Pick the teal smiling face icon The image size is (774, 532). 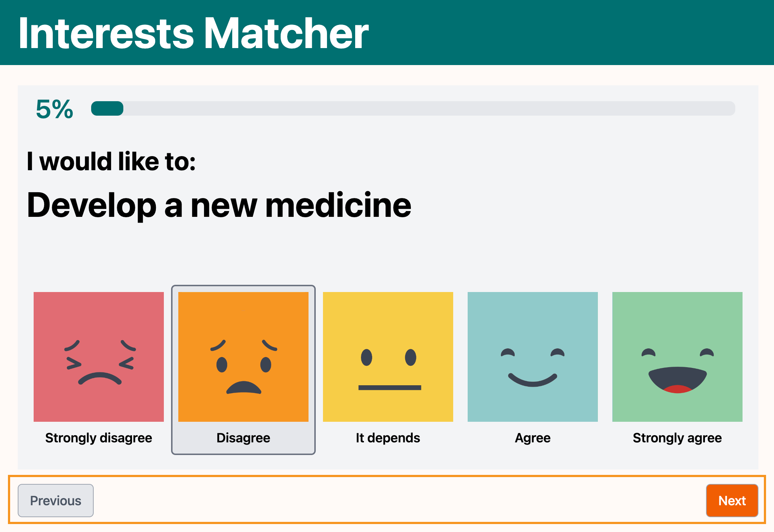click(x=532, y=357)
